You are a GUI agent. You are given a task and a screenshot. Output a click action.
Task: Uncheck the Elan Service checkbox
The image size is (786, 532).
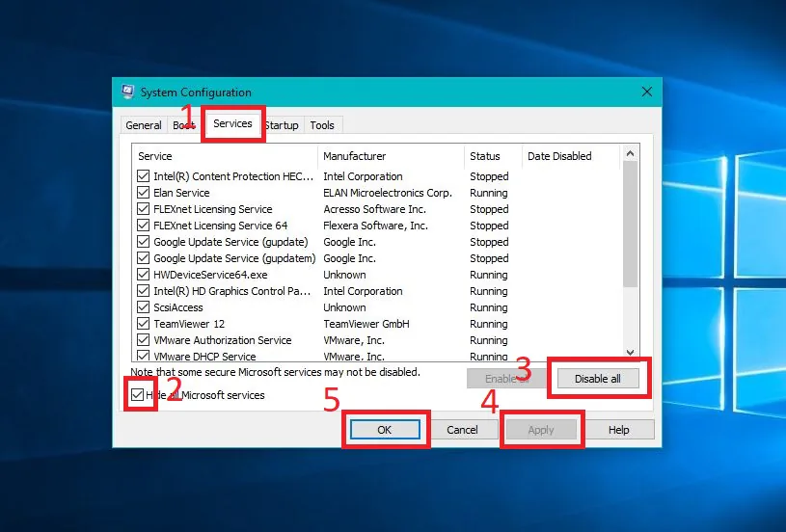(x=144, y=193)
